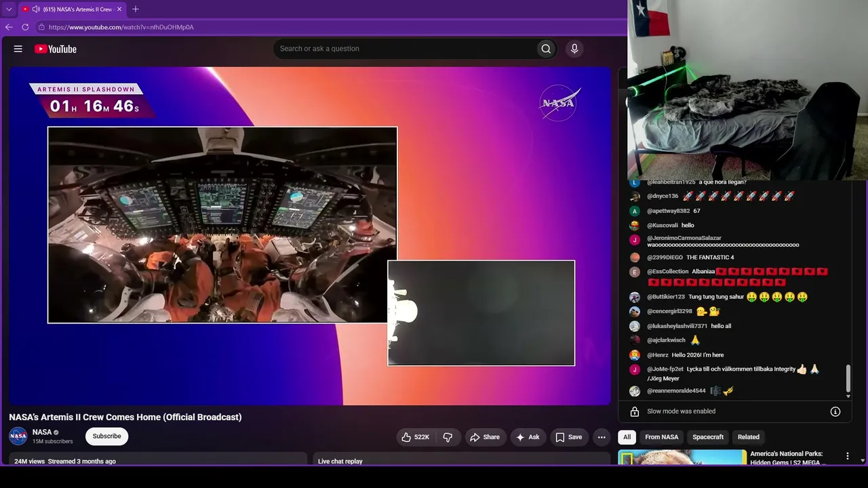Viewport: 868px width, 488px height.
Task: Close the NASA Artemis II browser tab
Action: click(119, 9)
